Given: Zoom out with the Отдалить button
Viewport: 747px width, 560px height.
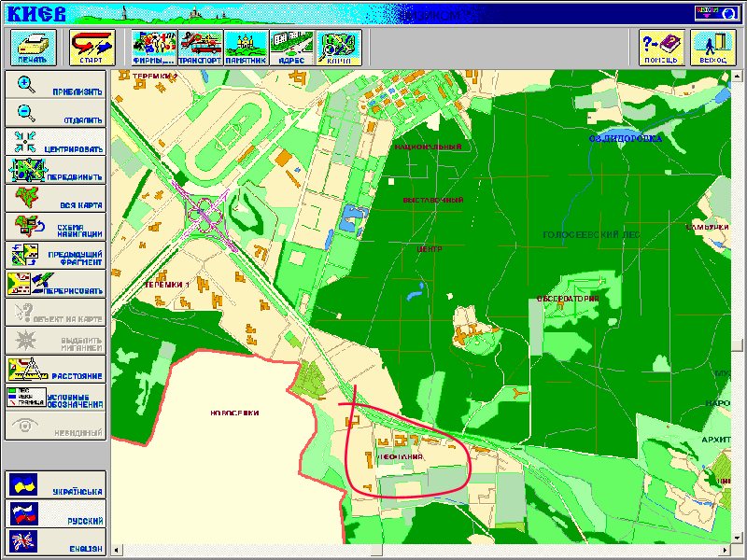Looking at the screenshot, I should pos(55,115).
